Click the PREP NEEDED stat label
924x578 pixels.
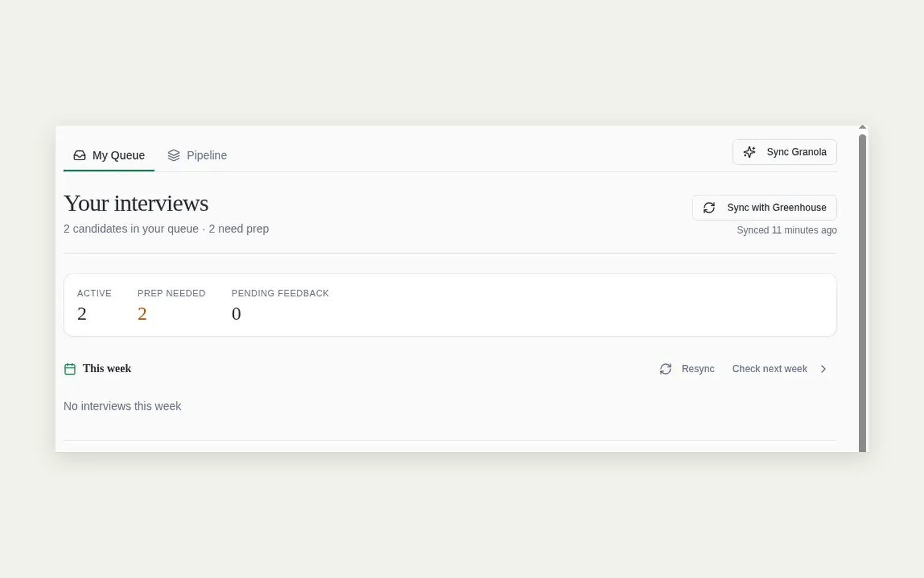point(172,293)
